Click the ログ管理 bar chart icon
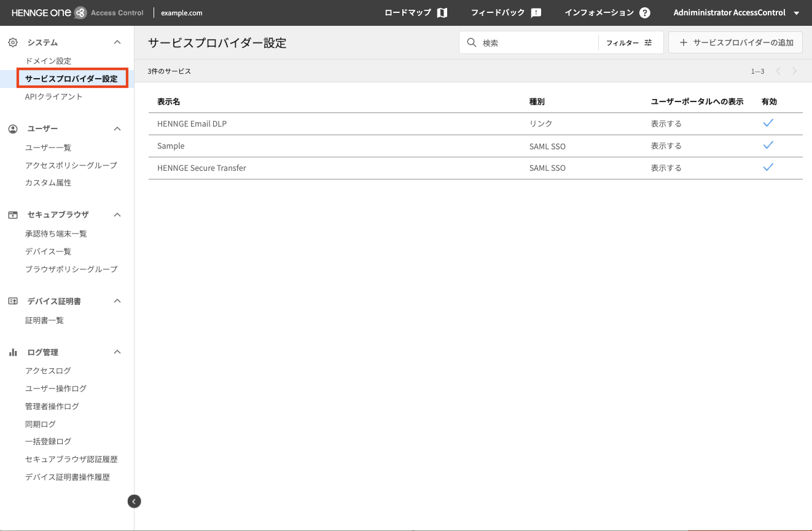 12,352
